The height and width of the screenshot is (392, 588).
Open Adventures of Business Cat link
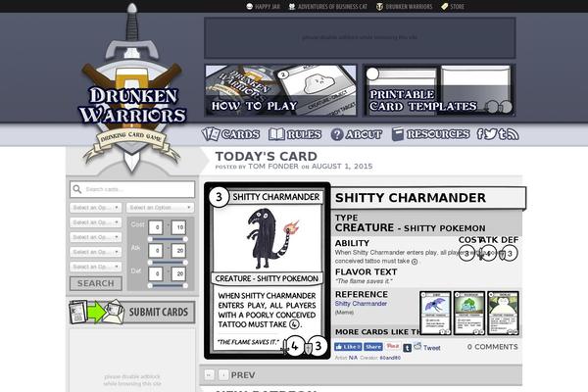(x=327, y=7)
